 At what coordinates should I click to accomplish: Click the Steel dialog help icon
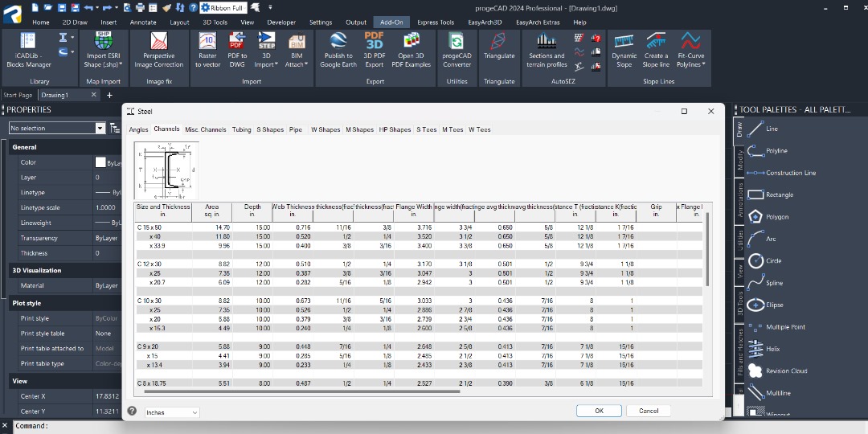coord(132,411)
